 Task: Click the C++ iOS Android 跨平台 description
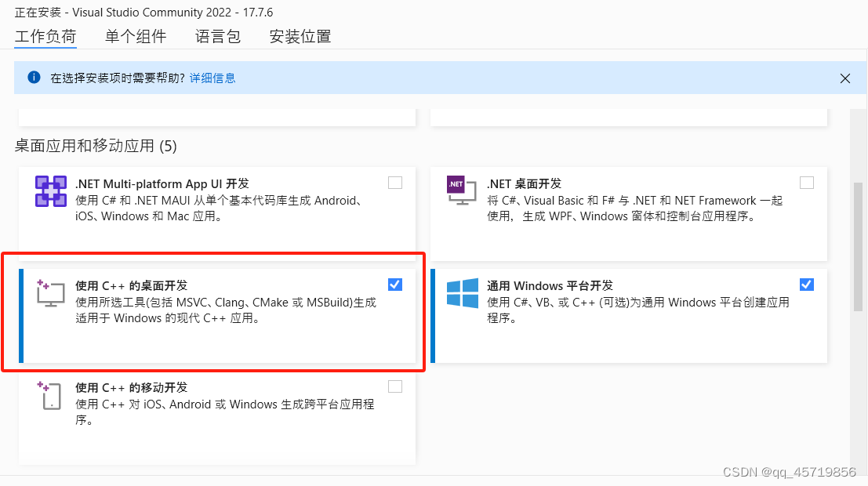click(x=225, y=412)
